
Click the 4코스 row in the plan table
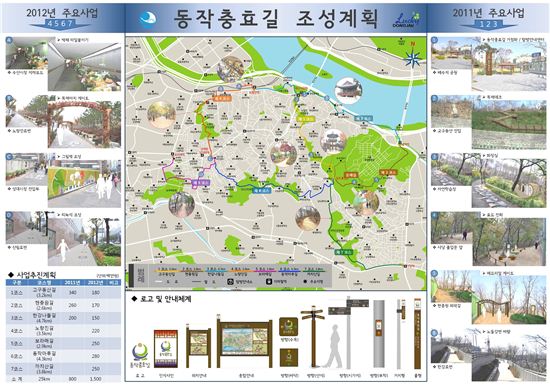click(63, 331)
